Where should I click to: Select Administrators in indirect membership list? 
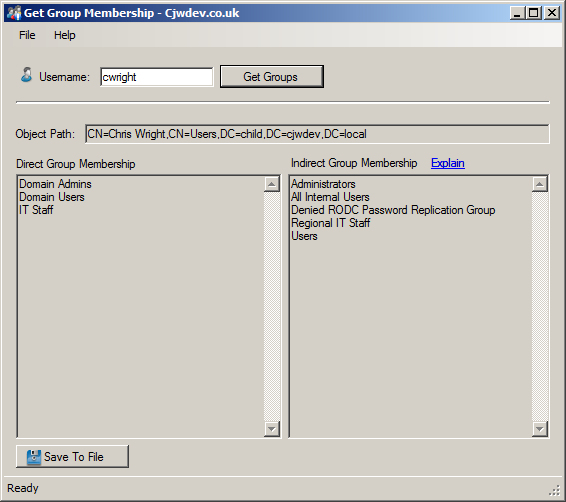point(323,184)
